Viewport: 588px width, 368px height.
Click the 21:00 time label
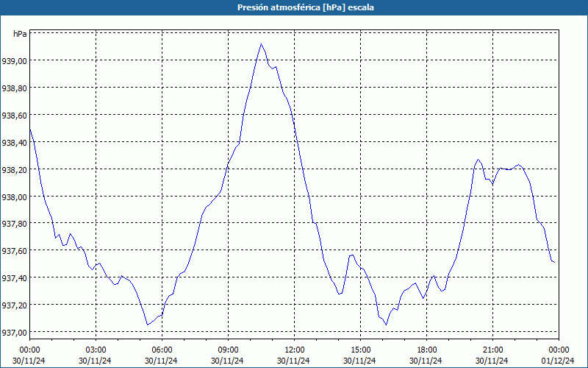tap(492, 350)
